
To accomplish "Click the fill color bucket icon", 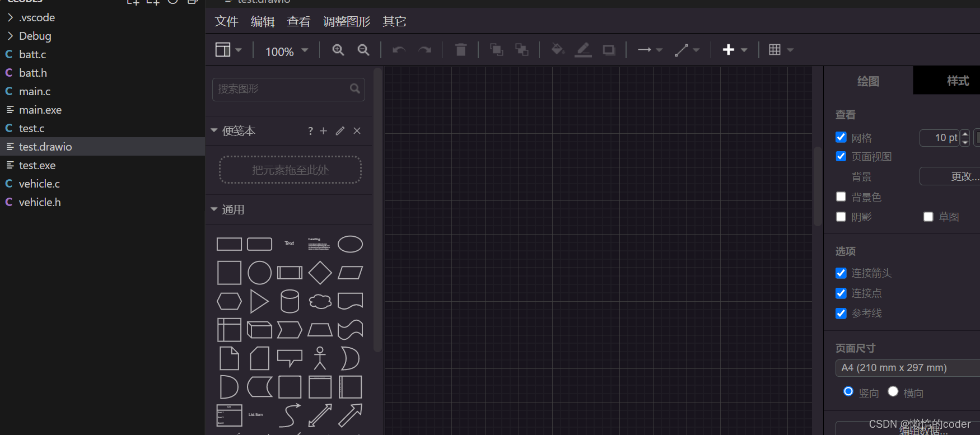I will (557, 50).
